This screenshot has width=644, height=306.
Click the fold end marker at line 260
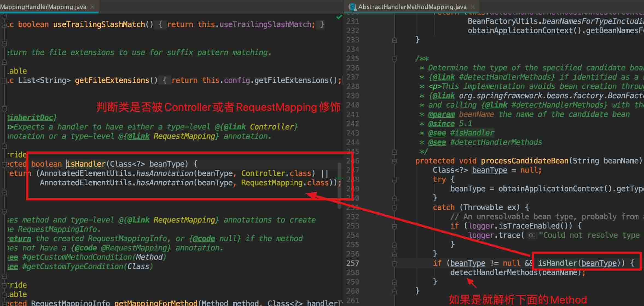394,291
